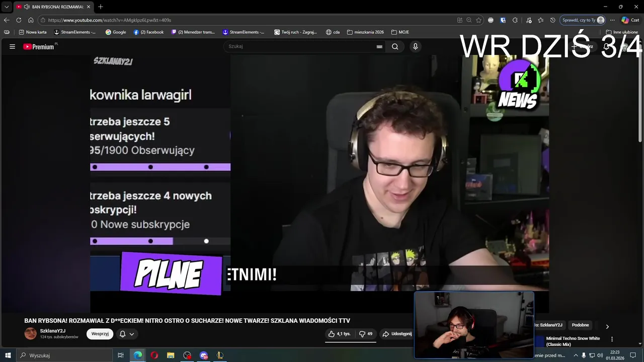Open the Favorites list star icon
Image resolution: width=644 pixels, height=362 pixels.
pos(540,20)
